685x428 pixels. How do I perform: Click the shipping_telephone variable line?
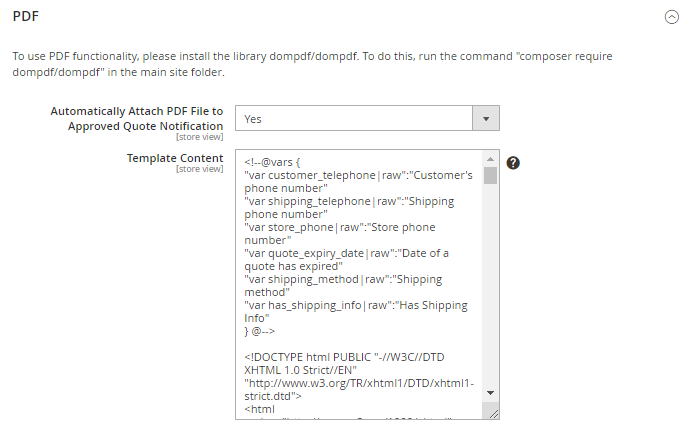coord(349,201)
